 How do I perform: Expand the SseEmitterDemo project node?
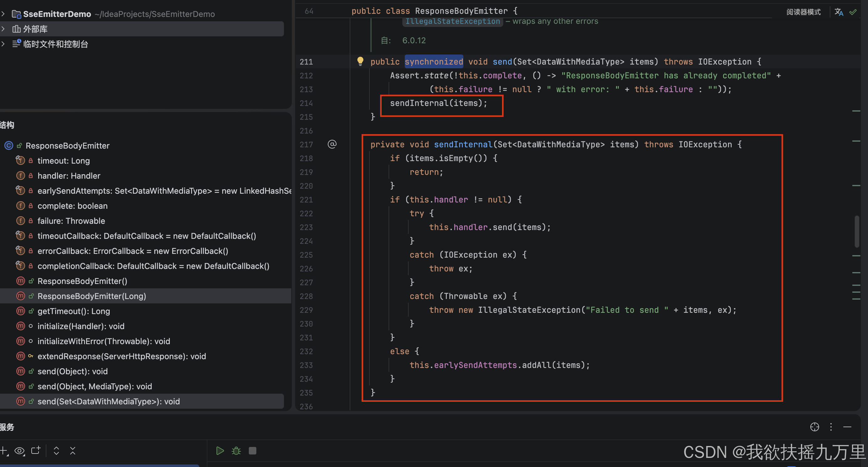pos(3,14)
